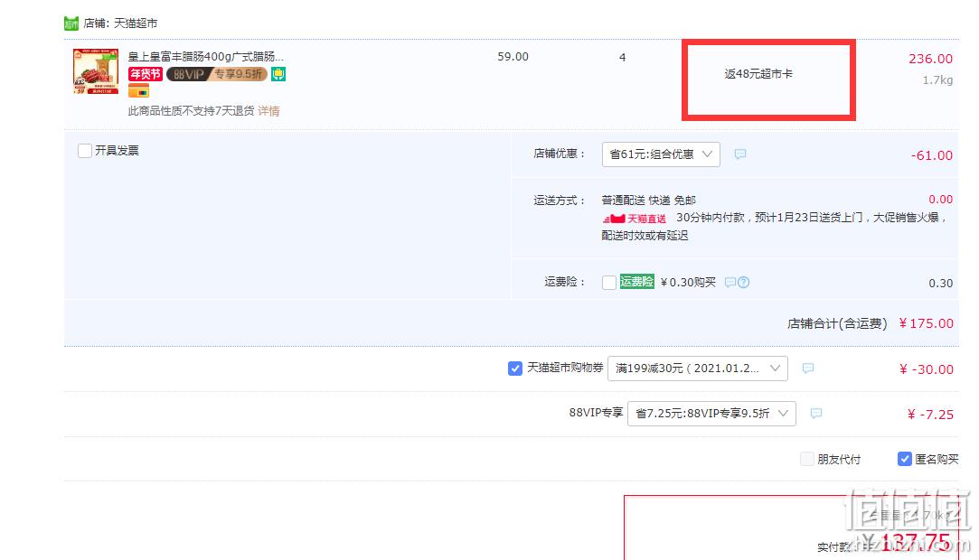The image size is (979, 560).
Task: Open the 88VIP专享 省7.25元 dropdown
Action: click(x=711, y=414)
